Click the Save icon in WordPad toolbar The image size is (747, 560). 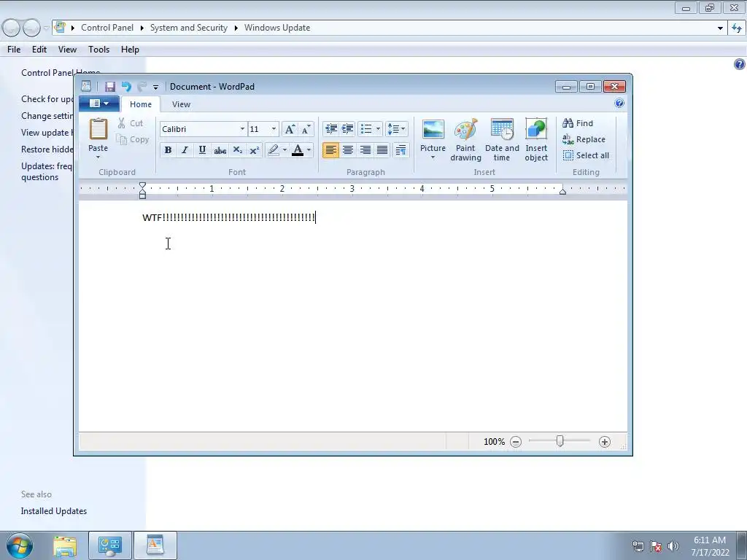click(x=110, y=87)
